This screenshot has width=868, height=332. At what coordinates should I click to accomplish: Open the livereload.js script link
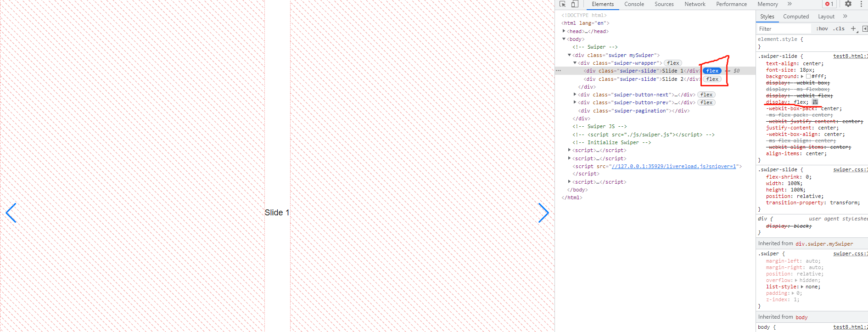[x=673, y=166]
